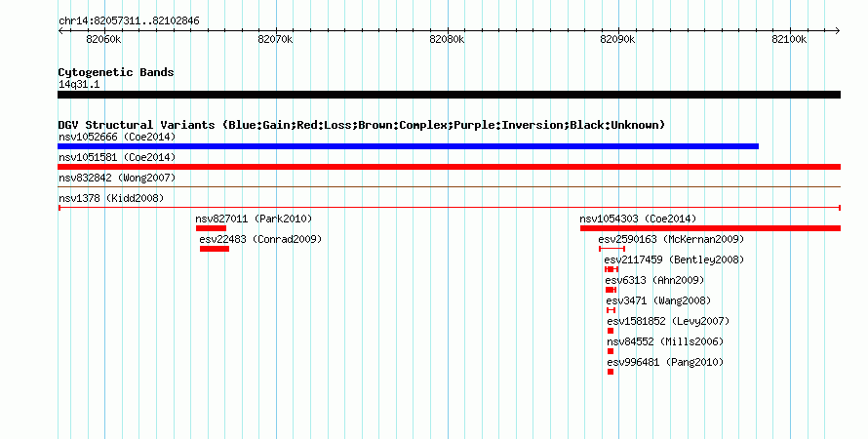Click the black 14q31.1 cytogenetic band bar
Screen dimensions: 868x439
point(449,95)
